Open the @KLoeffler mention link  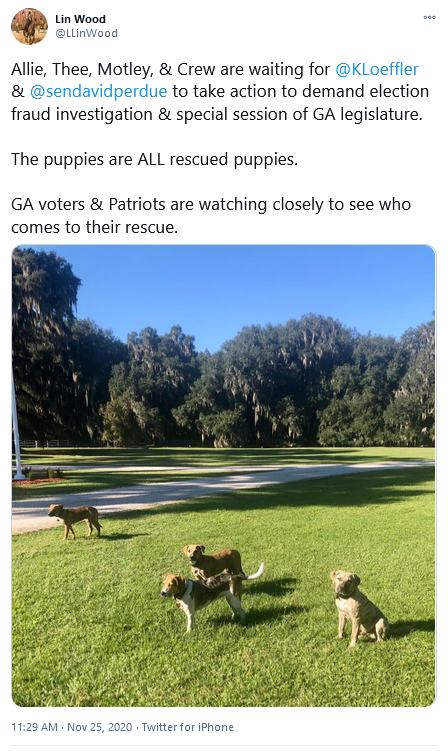pyautogui.click(x=377, y=69)
